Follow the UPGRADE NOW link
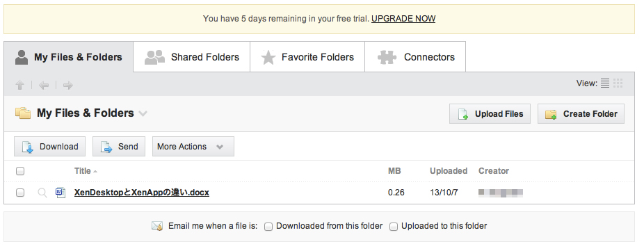 pyautogui.click(x=403, y=19)
